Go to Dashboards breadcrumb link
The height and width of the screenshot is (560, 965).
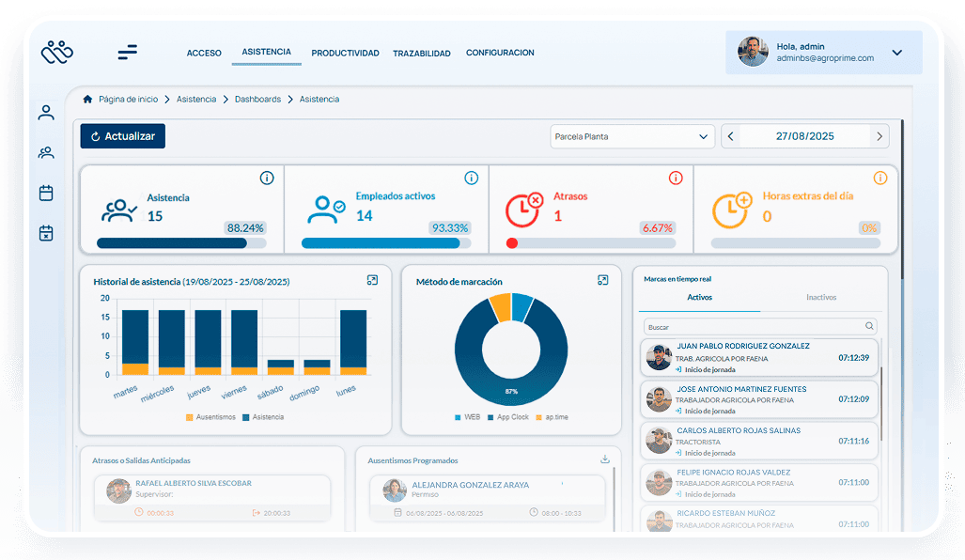[257, 100]
